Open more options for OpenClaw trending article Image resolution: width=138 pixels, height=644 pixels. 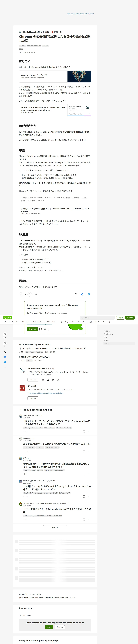coord(89,431)
